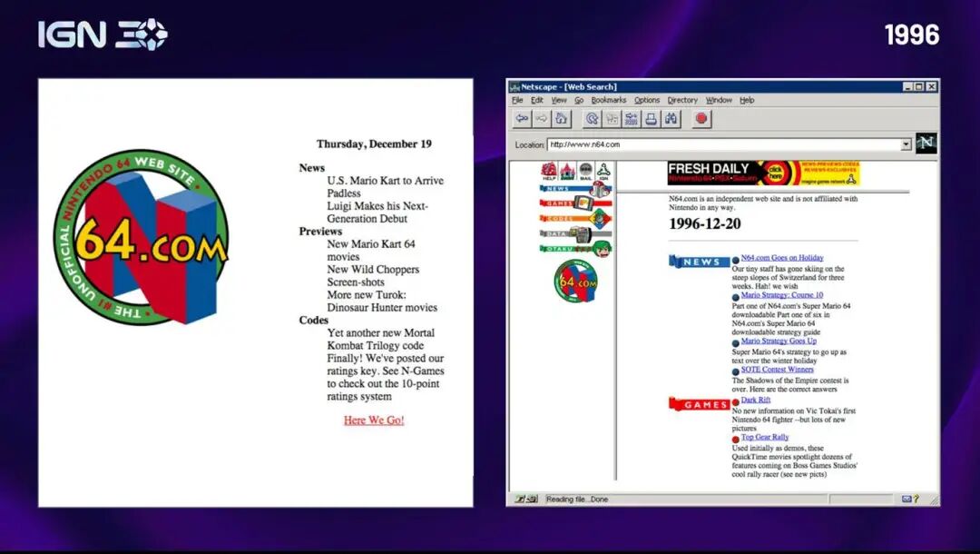Click the castle icon beside HELP
Image resolution: width=980 pixels, height=554 pixels.
(x=567, y=171)
